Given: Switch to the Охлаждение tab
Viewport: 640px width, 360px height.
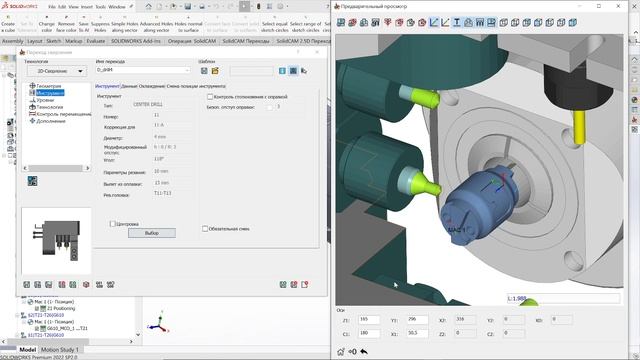Looking at the screenshot, I should tap(152, 86).
